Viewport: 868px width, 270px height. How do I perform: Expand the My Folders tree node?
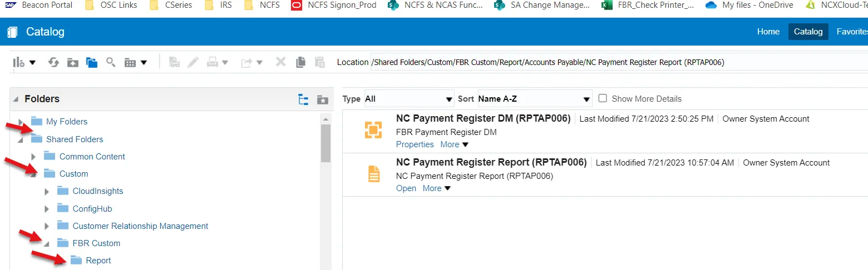[21, 122]
